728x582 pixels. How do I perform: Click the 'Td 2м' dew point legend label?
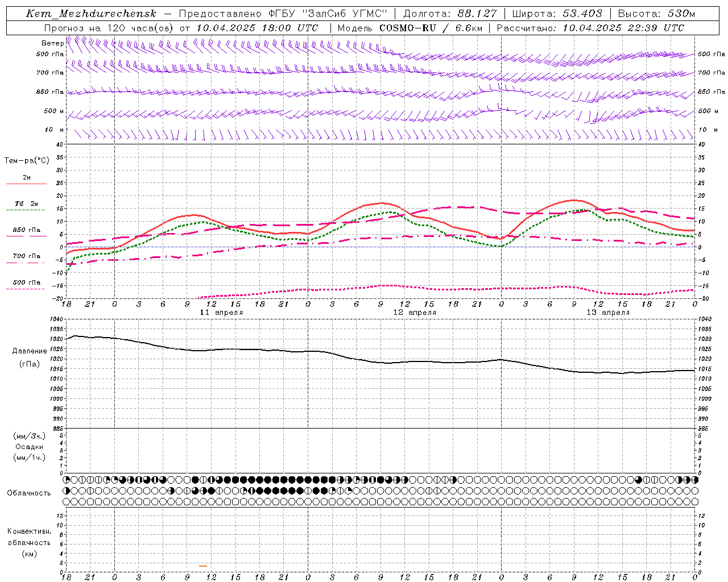click(26, 203)
